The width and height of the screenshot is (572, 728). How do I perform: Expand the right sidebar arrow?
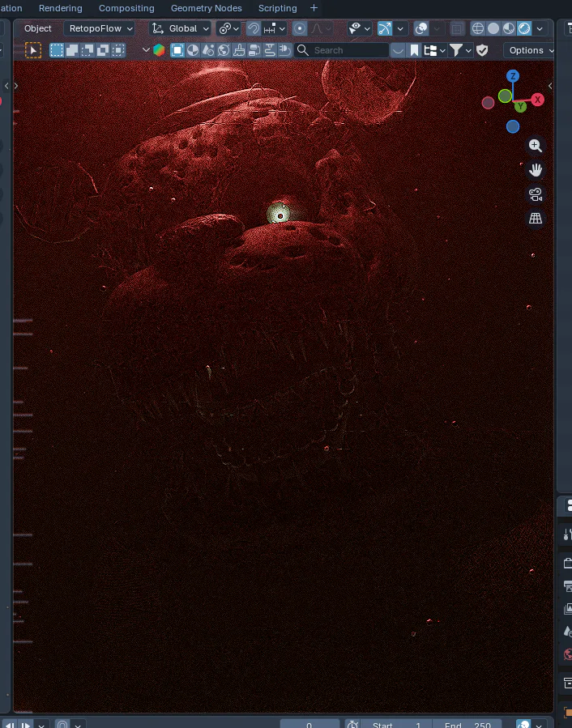click(550, 86)
